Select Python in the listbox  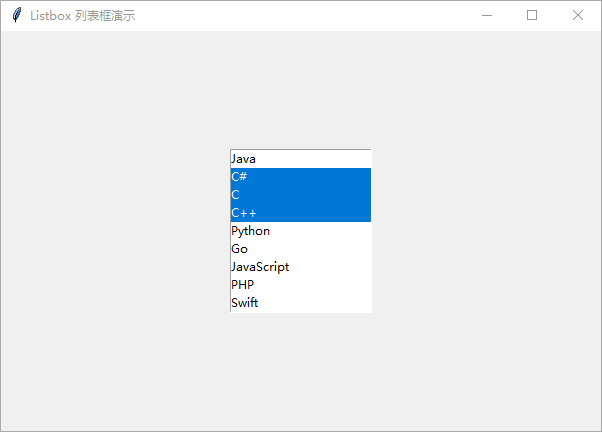(x=301, y=231)
